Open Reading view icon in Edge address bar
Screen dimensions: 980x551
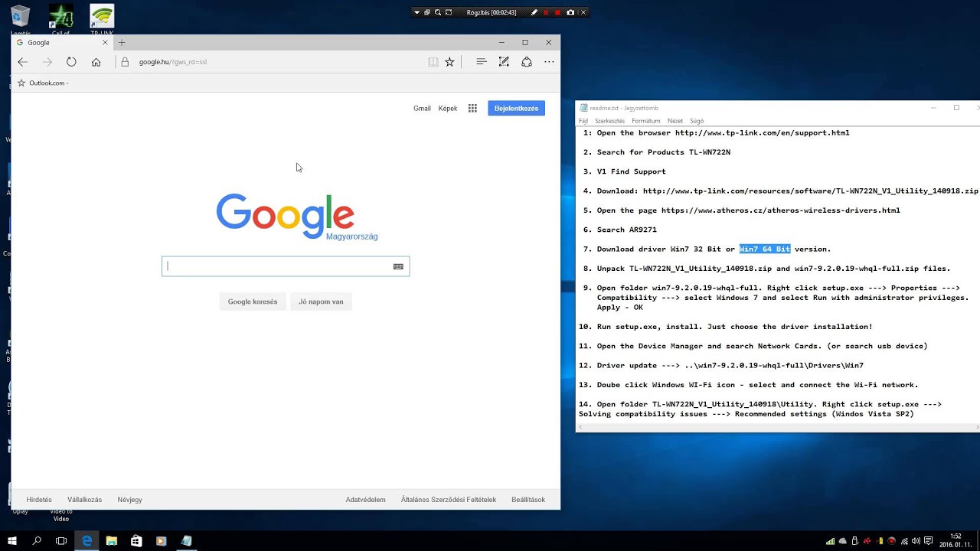(433, 62)
